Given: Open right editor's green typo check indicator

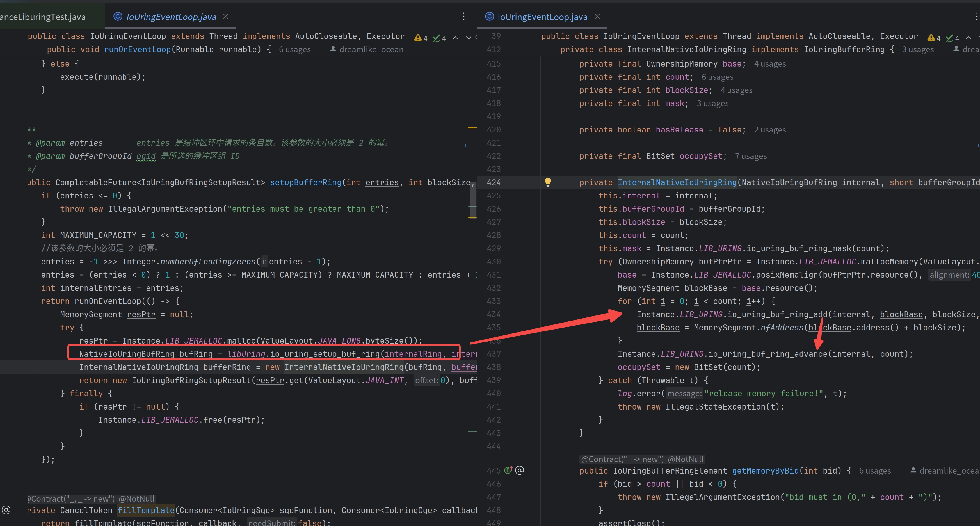Looking at the screenshot, I should 952,38.
